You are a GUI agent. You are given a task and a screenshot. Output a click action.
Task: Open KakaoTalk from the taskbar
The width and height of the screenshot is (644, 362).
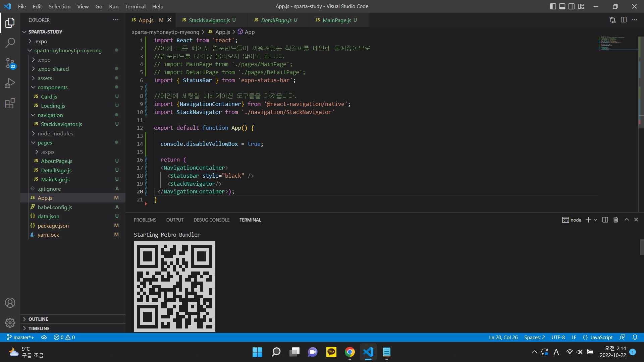[331, 352]
